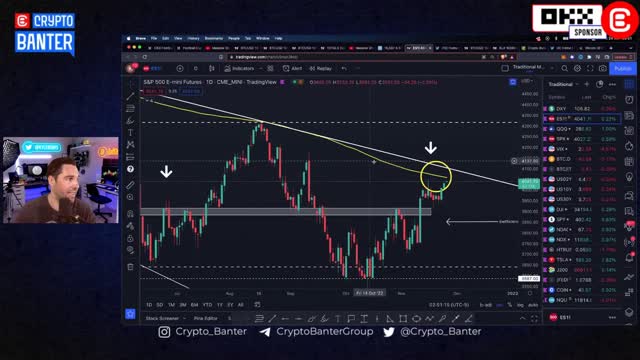Viewport: 640px width, 360px height.
Task: Click the trash remove drawings icon
Action: point(130,267)
